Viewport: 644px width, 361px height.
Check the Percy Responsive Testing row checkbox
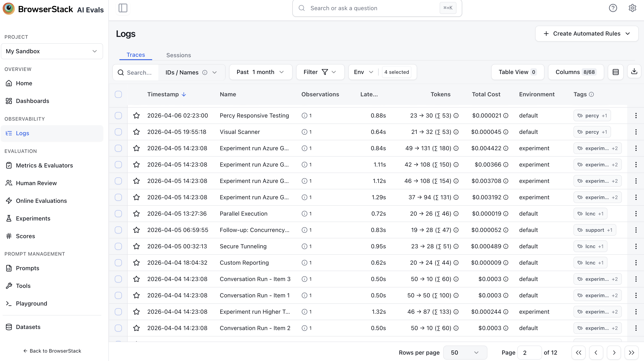(x=118, y=115)
